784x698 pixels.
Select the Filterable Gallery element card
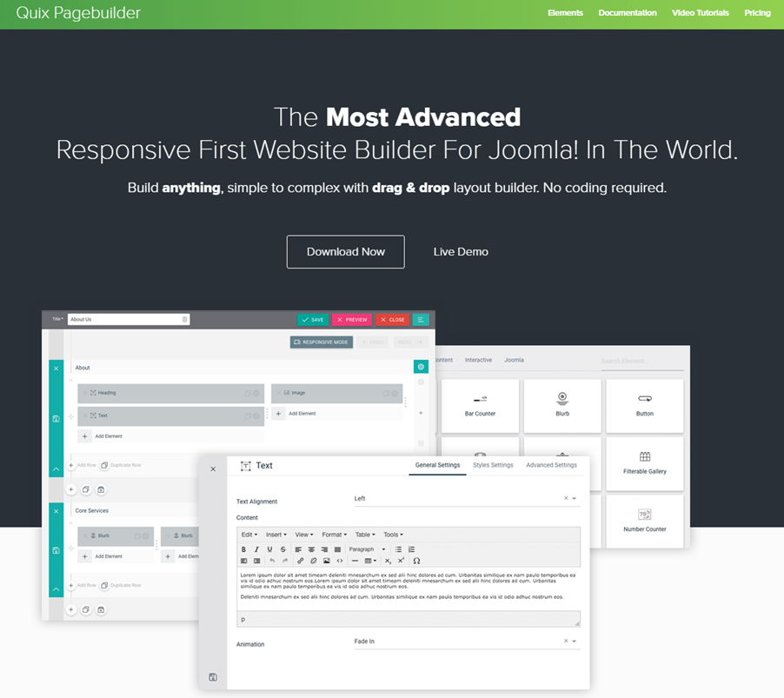pyautogui.click(x=645, y=463)
